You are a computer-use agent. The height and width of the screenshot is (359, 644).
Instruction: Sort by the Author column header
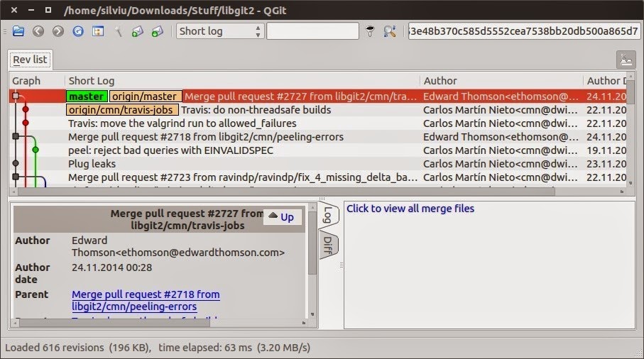click(x=440, y=81)
